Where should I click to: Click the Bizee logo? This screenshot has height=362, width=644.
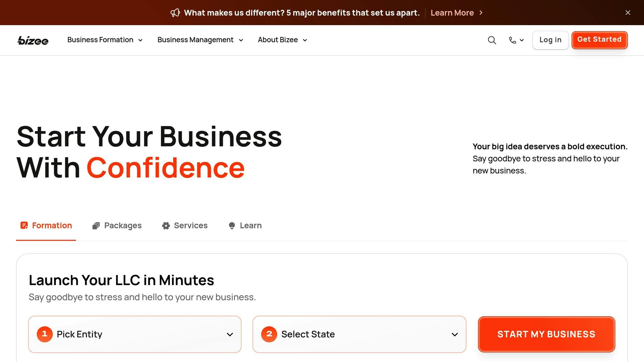coord(33,40)
